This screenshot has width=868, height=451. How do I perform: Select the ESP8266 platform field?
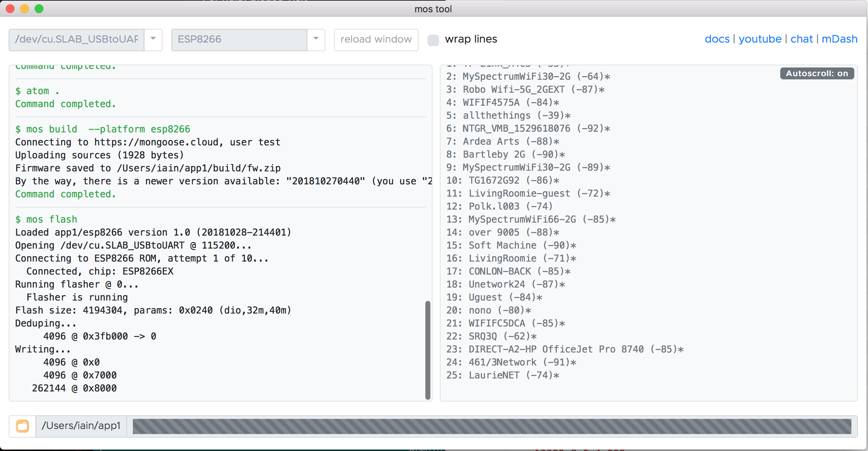[239, 39]
